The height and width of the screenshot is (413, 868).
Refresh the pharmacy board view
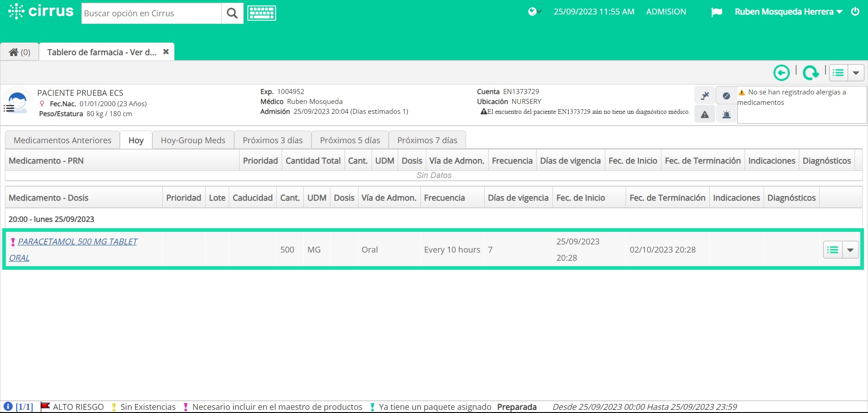811,72
